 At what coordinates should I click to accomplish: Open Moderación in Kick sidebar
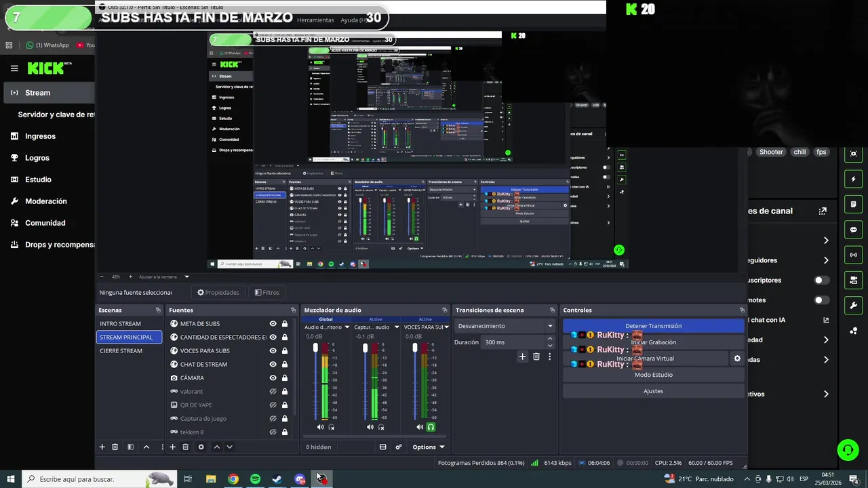[x=45, y=201]
